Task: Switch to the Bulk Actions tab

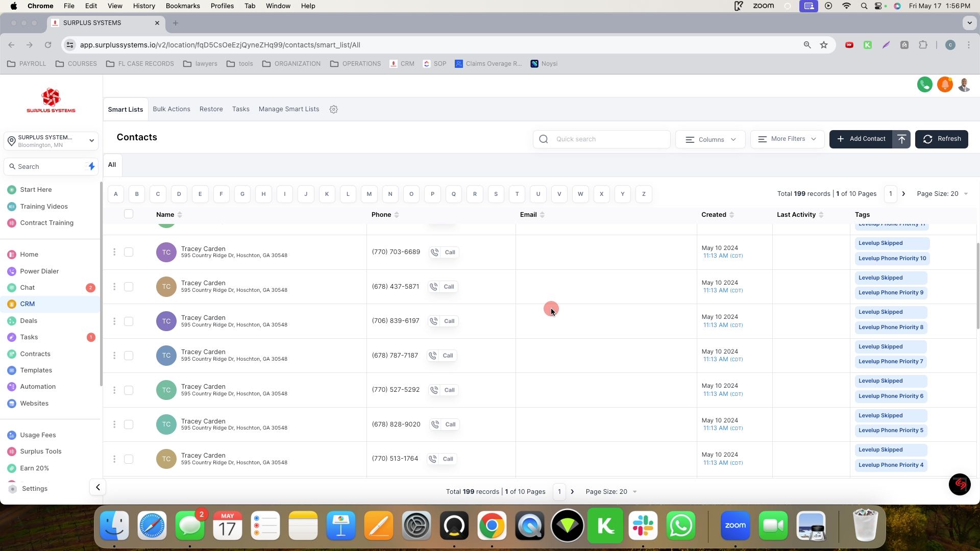Action: point(171,109)
